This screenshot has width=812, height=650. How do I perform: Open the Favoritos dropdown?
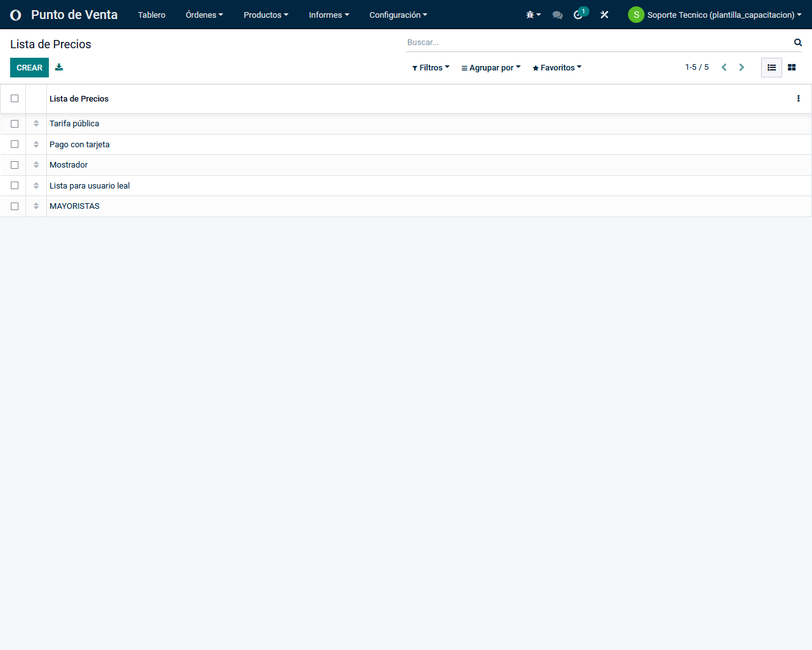pos(557,68)
